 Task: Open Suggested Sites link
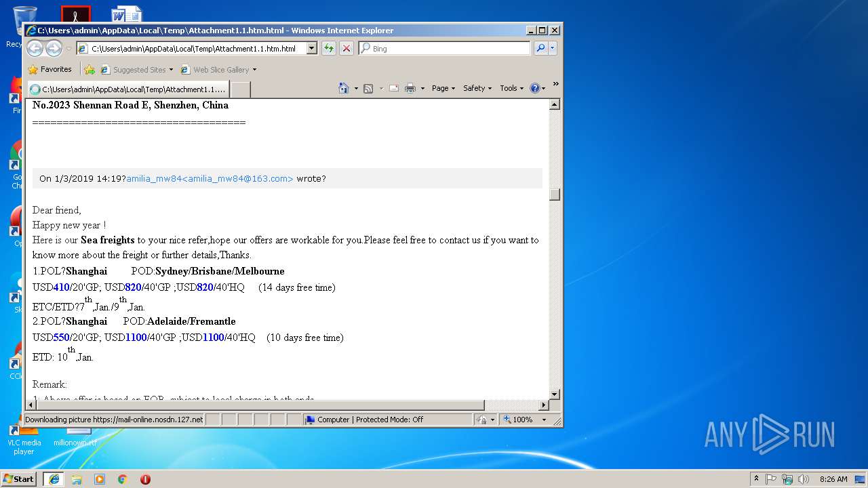click(x=136, y=69)
